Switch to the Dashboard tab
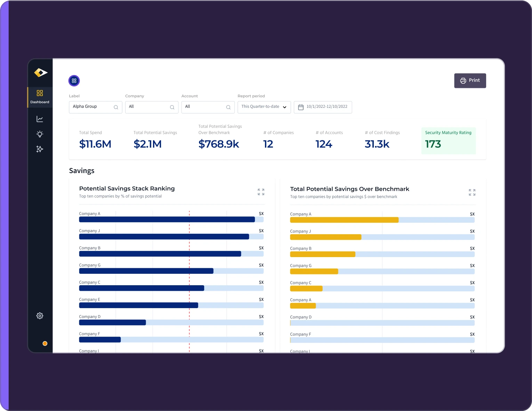The height and width of the screenshot is (411, 532). [40, 97]
